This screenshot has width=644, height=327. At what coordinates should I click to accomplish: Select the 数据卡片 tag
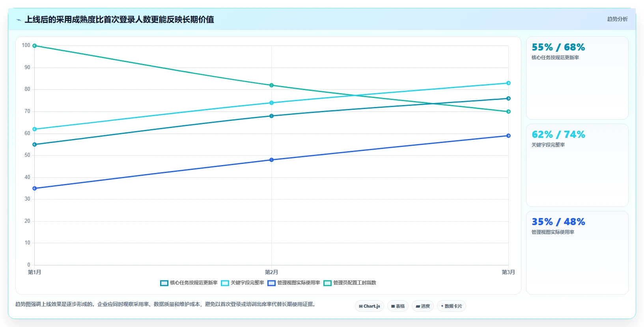[452, 306]
